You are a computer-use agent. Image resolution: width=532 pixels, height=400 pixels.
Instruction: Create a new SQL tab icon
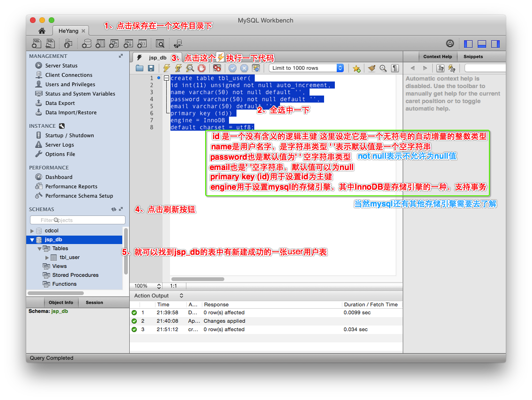(x=37, y=44)
